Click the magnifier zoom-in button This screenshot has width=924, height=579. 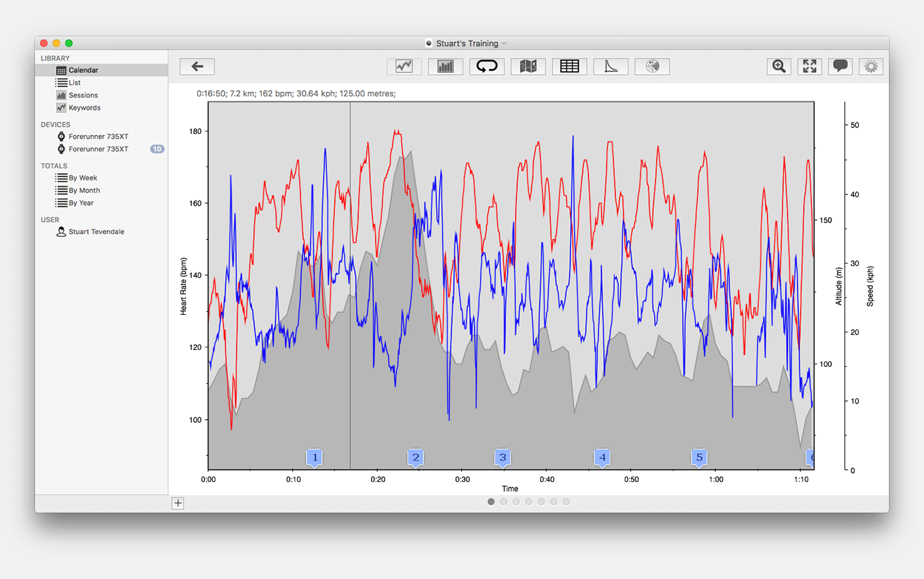(x=779, y=66)
